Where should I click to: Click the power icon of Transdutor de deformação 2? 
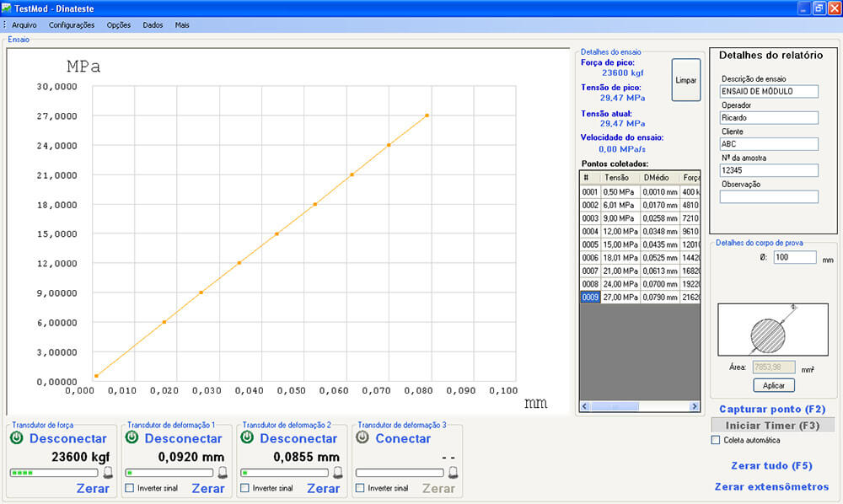(x=247, y=437)
